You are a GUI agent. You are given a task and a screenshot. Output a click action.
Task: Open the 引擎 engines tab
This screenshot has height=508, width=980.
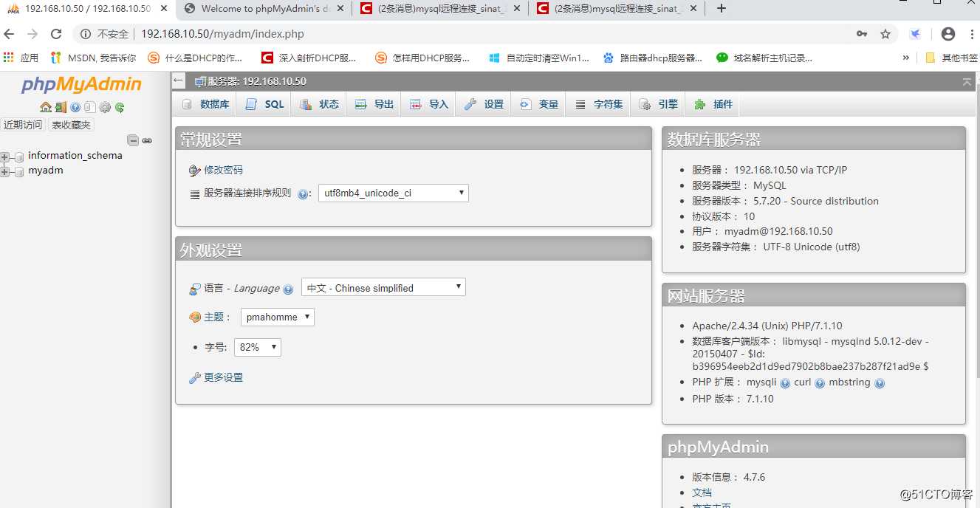[x=658, y=104]
